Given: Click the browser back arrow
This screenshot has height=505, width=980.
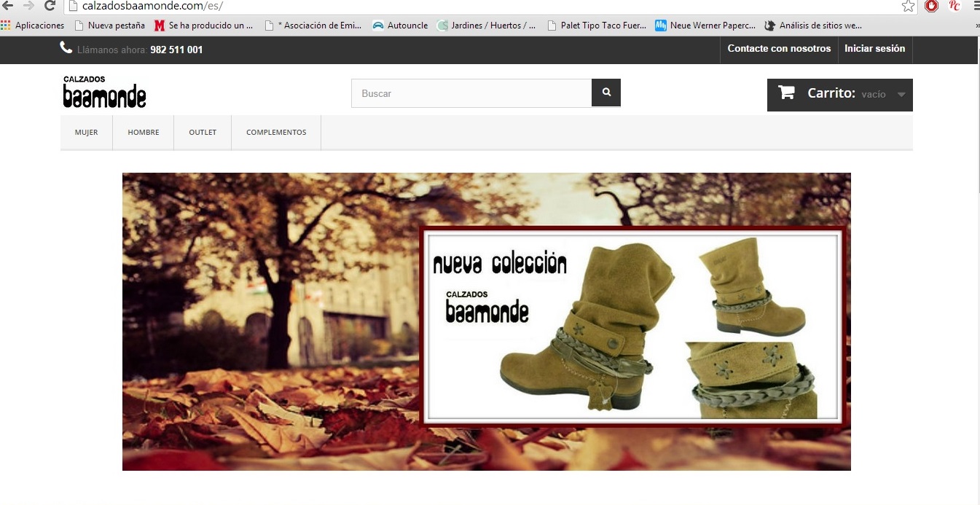Looking at the screenshot, I should pos(8,6).
